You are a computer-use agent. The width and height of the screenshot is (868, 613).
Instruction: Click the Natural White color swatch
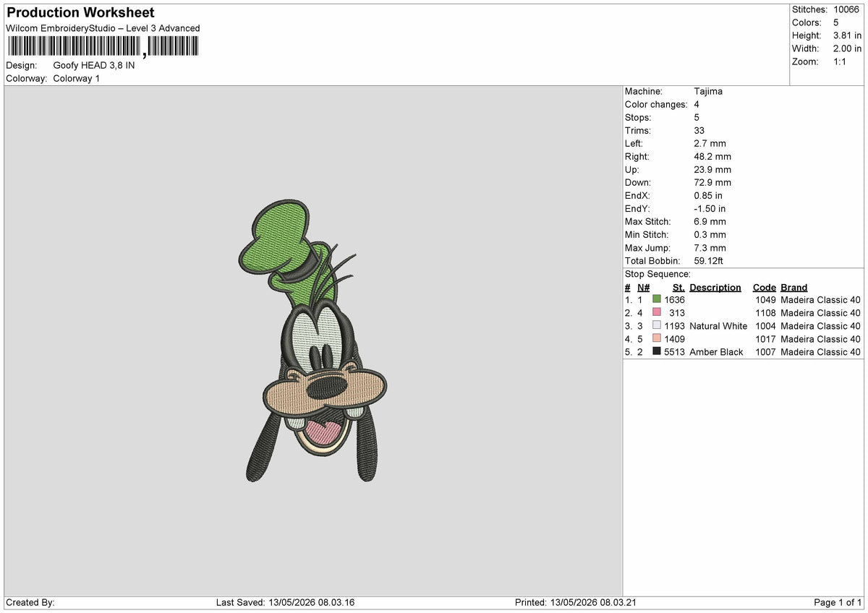[x=657, y=325]
